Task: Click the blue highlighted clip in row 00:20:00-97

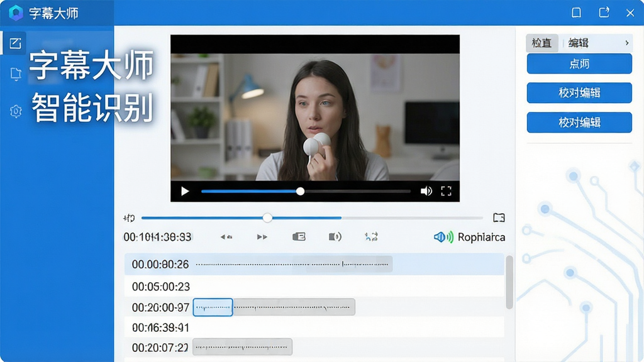Action: 213,307
